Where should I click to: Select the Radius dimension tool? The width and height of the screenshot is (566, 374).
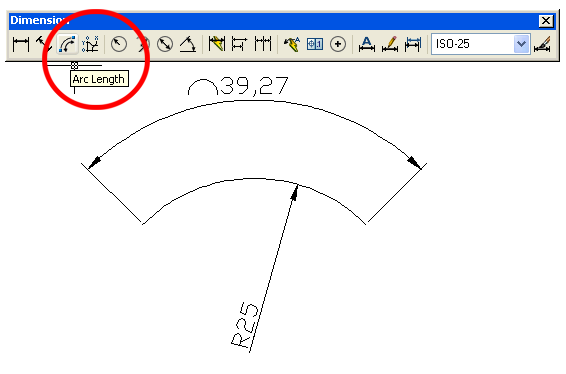coord(118,44)
